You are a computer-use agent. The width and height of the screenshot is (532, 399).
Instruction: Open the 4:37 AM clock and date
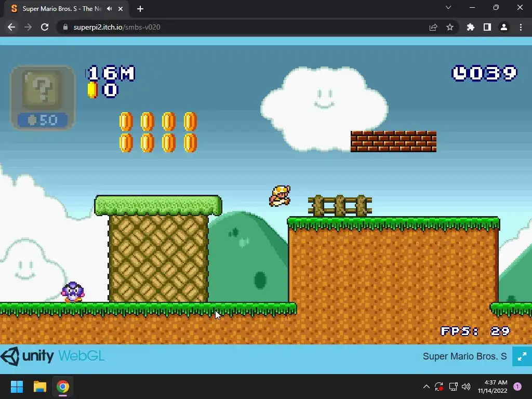[493, 387]
